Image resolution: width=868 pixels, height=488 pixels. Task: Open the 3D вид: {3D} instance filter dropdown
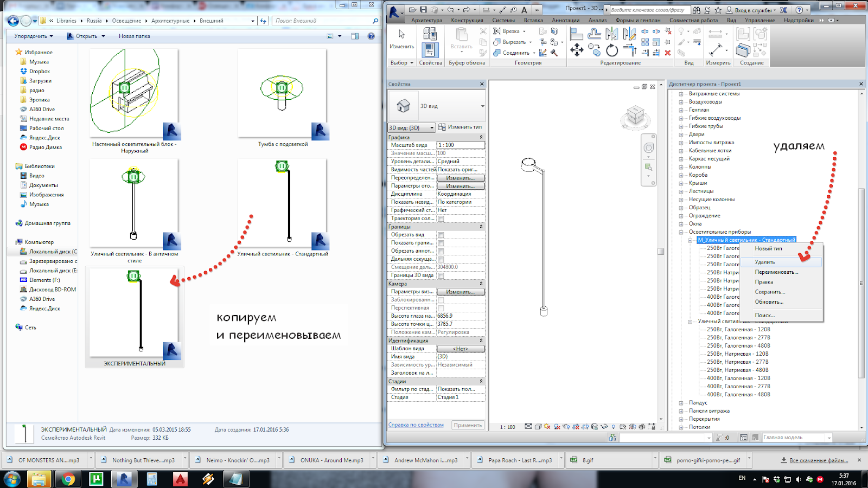412,127
